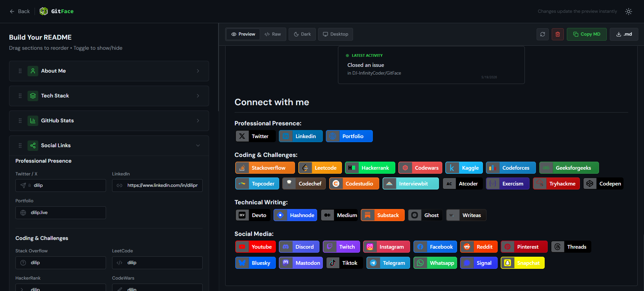Click the Interviewbit badge
The image size is (644, 291).
[x=411, y=183]
